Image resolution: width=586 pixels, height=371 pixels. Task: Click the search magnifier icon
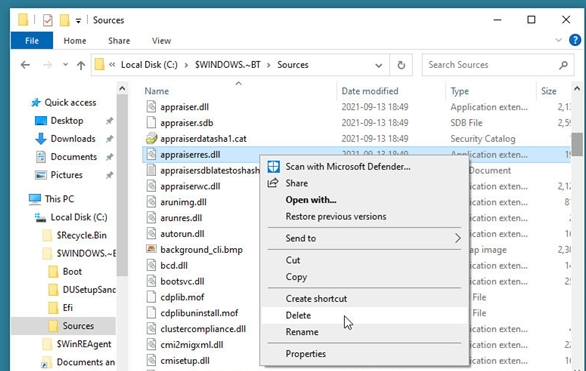click(x=563, y=65)
